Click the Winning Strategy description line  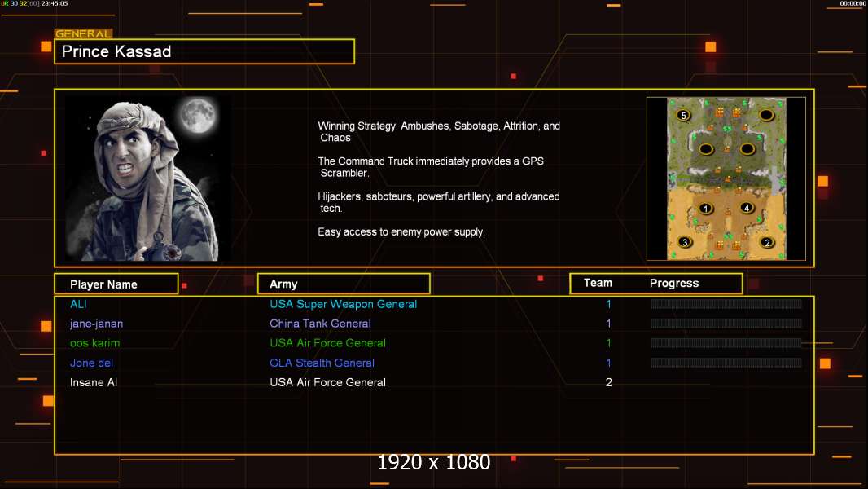pyautogui.click(x=439, y=132)
